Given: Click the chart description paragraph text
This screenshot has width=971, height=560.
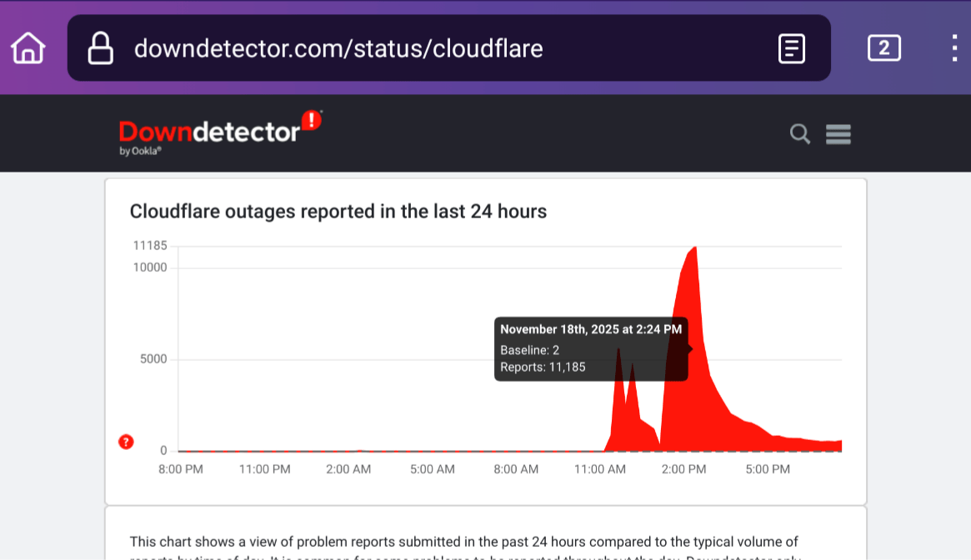Looking at the screenshot, I should [x=464, y=542].
